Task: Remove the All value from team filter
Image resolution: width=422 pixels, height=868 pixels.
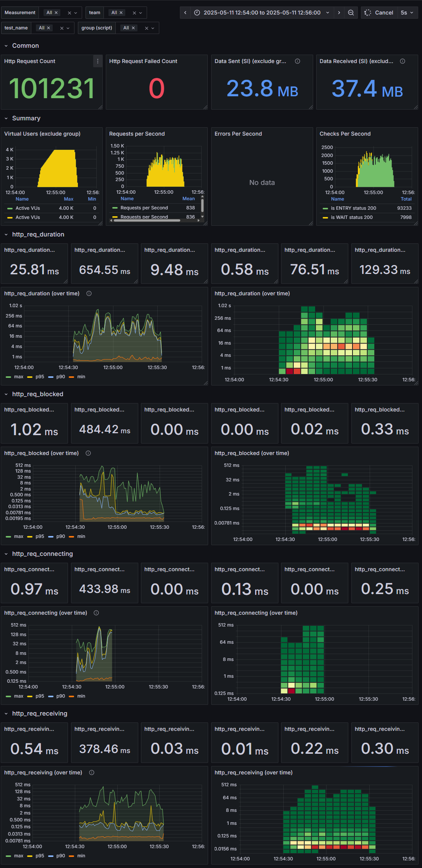Action: point(121,13)
